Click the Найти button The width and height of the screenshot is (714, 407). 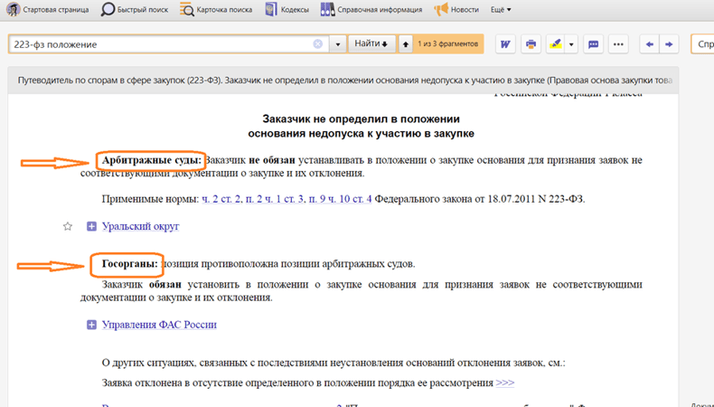click(x=372, y=44)
